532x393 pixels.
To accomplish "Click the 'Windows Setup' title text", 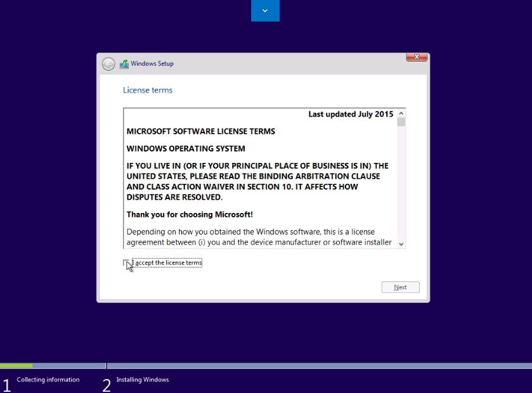I will tap(152, 64).
